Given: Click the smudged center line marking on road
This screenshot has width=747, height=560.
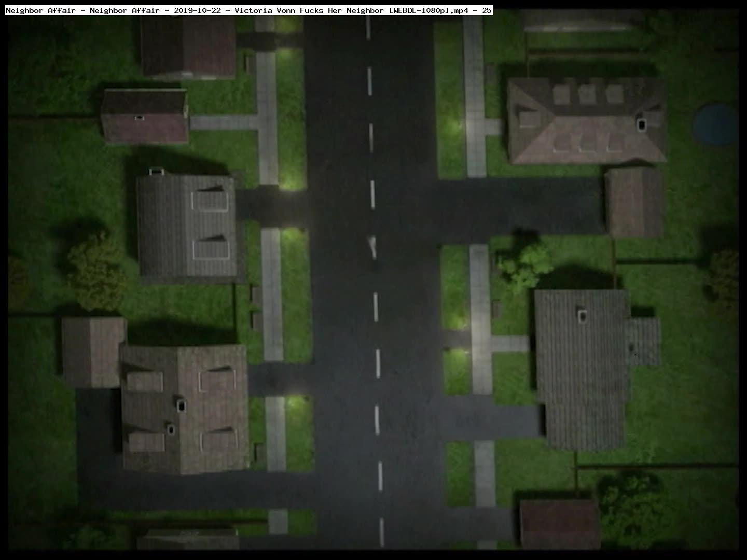Looking at the screenshot, I should (372, 246).
